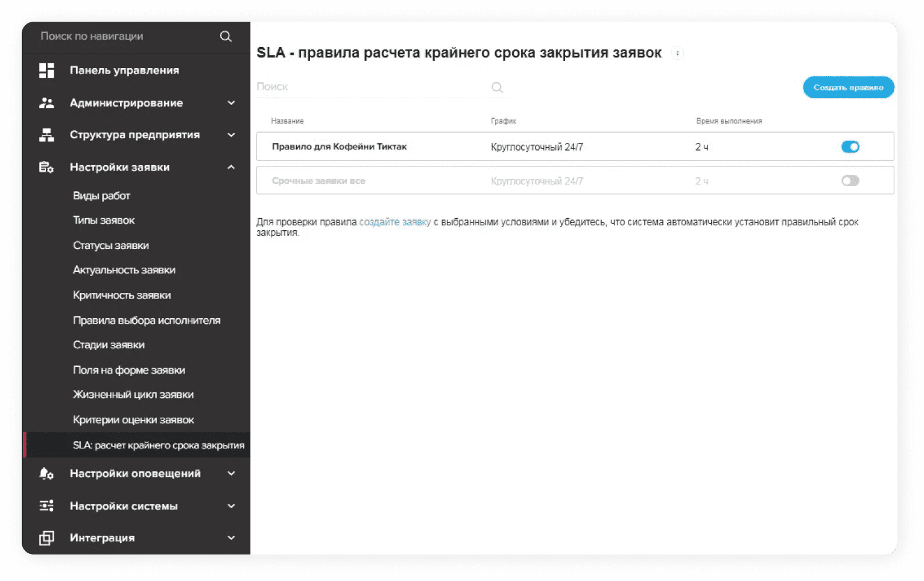Click 2 ч in Кофейни Тиктак row
The image size is (924, 581).
point(701,147)
